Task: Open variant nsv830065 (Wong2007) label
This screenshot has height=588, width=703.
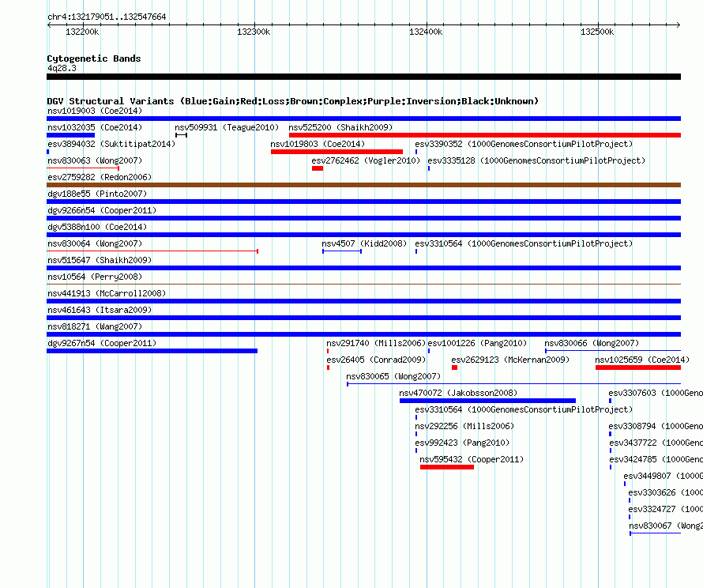Action: (x=393, y=376)
